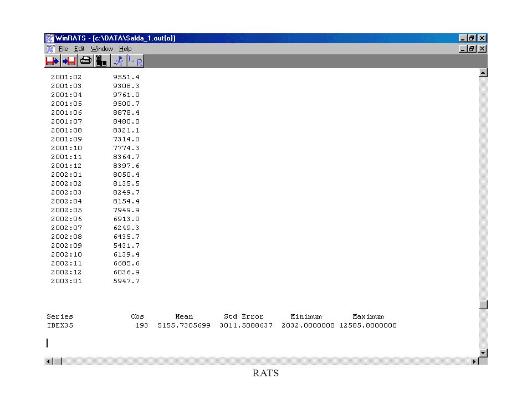
Task: Close the WinRATS application window
Action: 482,38
